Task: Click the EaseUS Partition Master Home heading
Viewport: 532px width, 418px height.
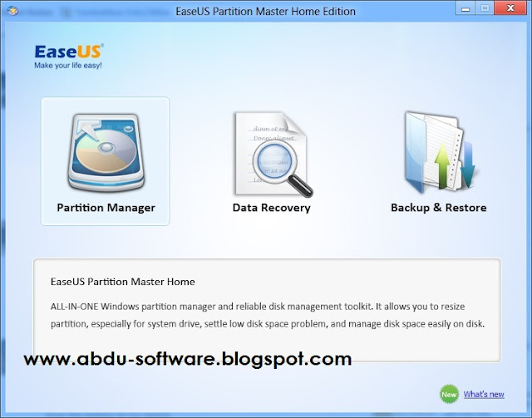Action: [x=123, y=282]
